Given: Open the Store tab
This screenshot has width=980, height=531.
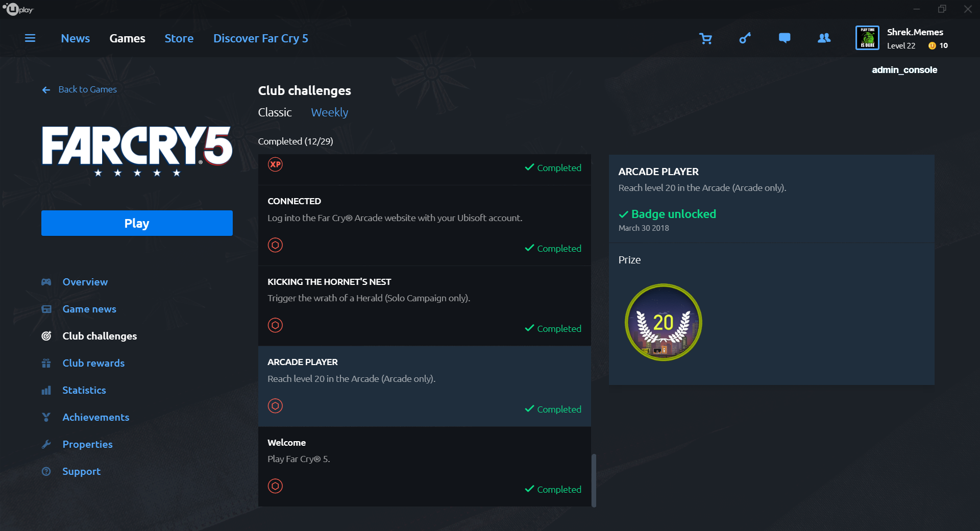Looking at the screenshot, I should pos(179,38).
